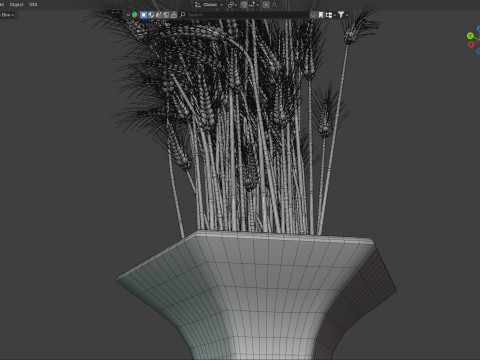Click the third filter icon beside the sphere
The width and height of the screenshot is (480, 360).
tap(159, 15)
